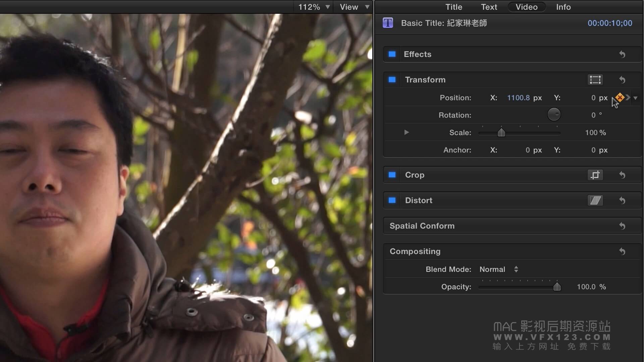
Task: Click the Scale slider handle
Action: (x=501, y=133)
